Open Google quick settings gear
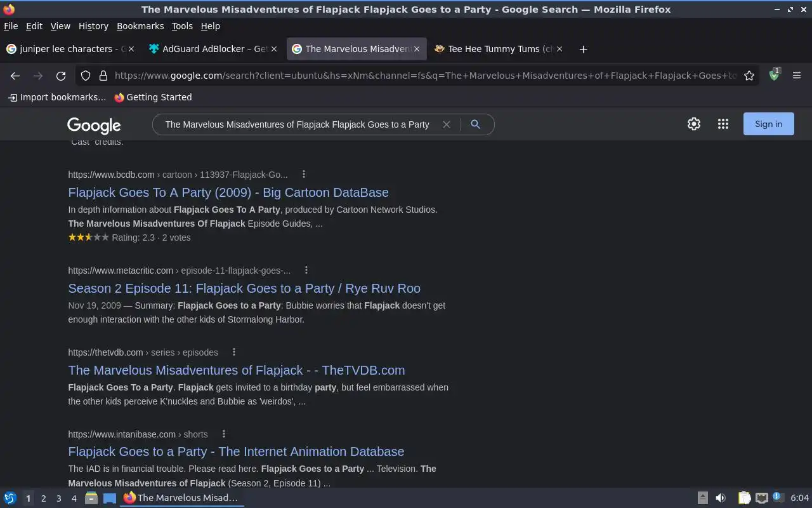This screenshot has height=508, width=812. coord(694,124)
